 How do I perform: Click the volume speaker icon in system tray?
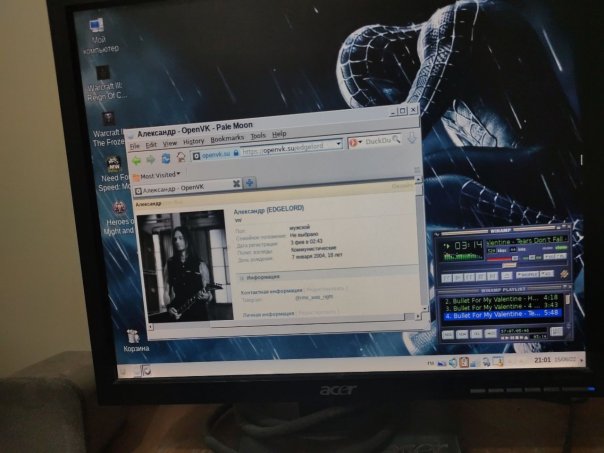tap(453, 362)
